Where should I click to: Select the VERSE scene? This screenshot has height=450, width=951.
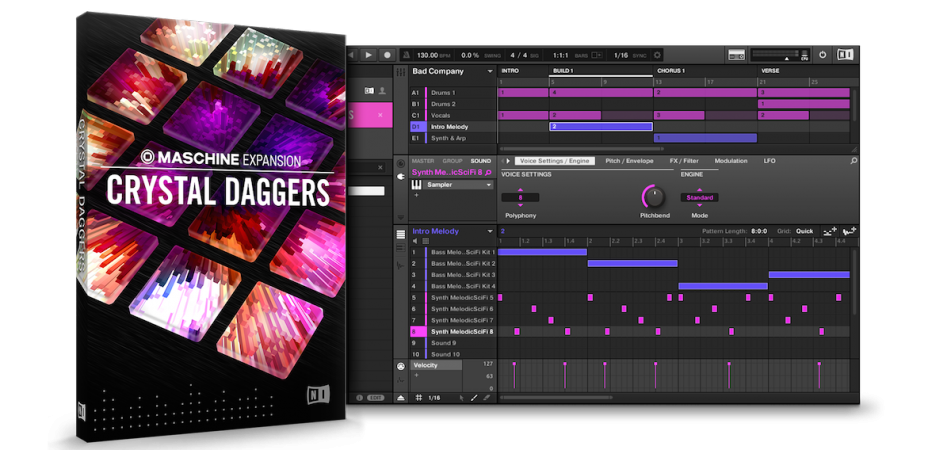(770, 71)
